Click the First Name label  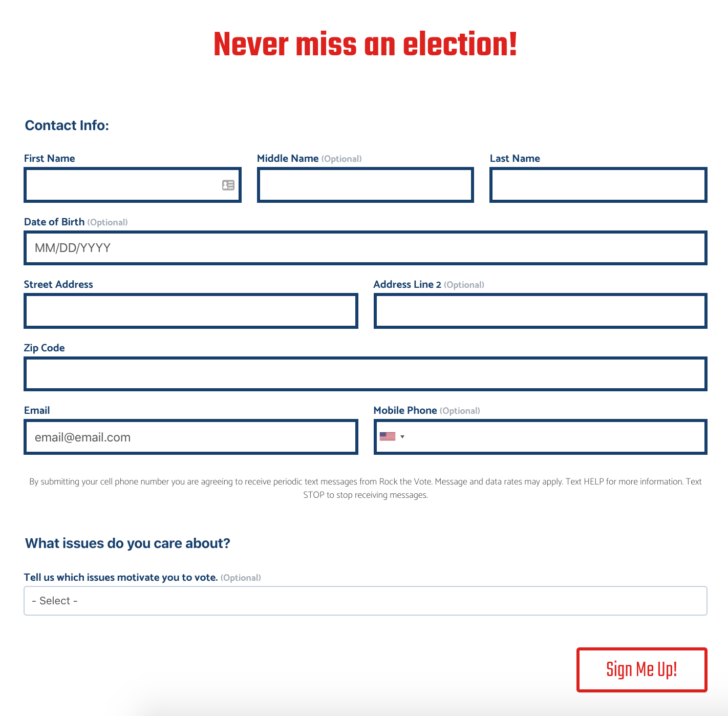coord(50,158)
